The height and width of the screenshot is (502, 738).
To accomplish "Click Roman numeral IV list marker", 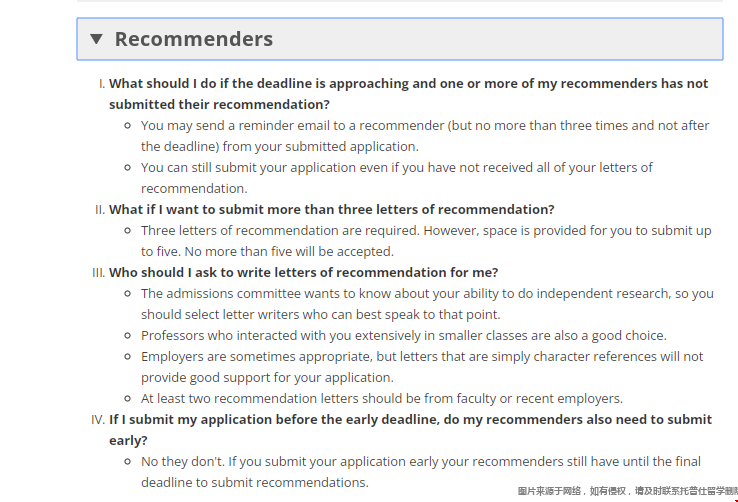I will [98, 420].
